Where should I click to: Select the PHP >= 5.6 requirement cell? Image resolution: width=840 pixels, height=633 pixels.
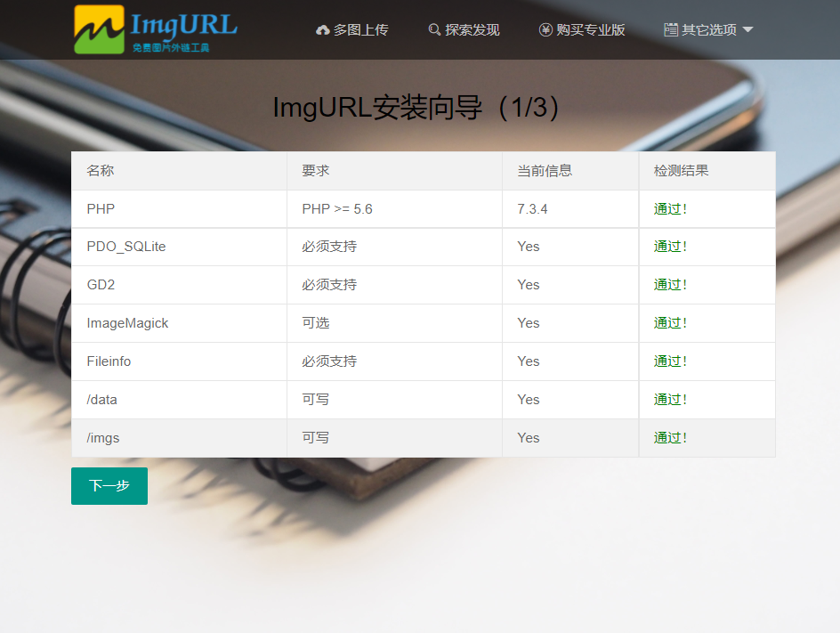pyautogui.click(x=395, y=209)
